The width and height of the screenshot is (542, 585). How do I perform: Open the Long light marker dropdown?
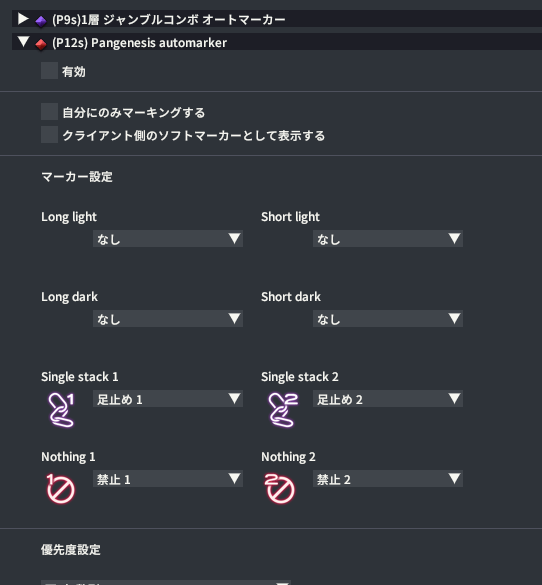click(x=168, y=239)
